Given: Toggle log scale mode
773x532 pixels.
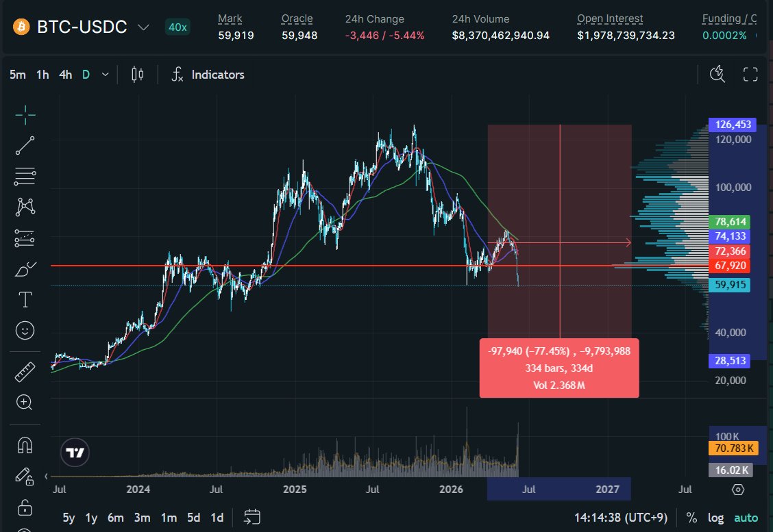Looking at the screenshot, I should click(x=716, y=518).
